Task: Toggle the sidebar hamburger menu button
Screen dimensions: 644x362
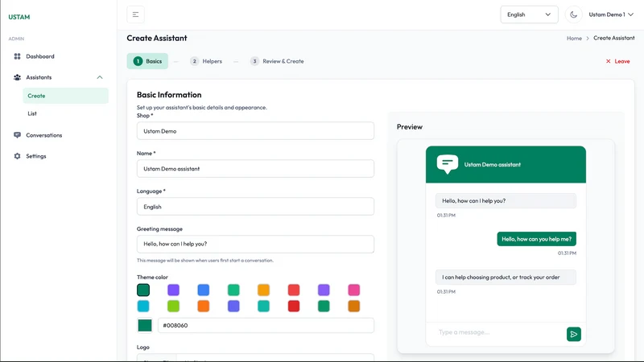Action: pyautogui.click(x=135, y=14)
